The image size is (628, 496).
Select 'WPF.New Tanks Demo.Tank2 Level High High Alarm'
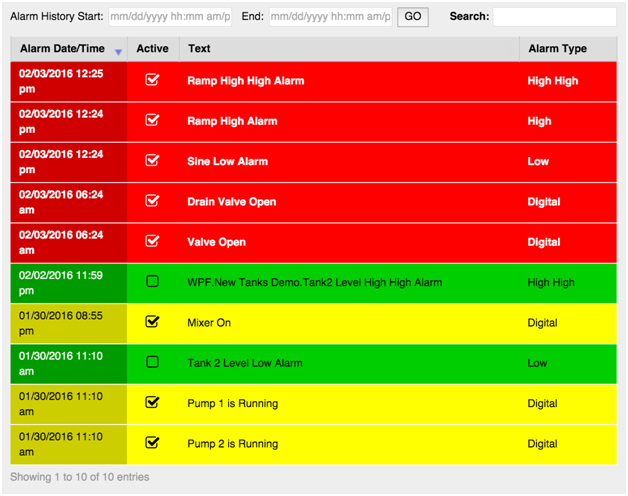314,282
